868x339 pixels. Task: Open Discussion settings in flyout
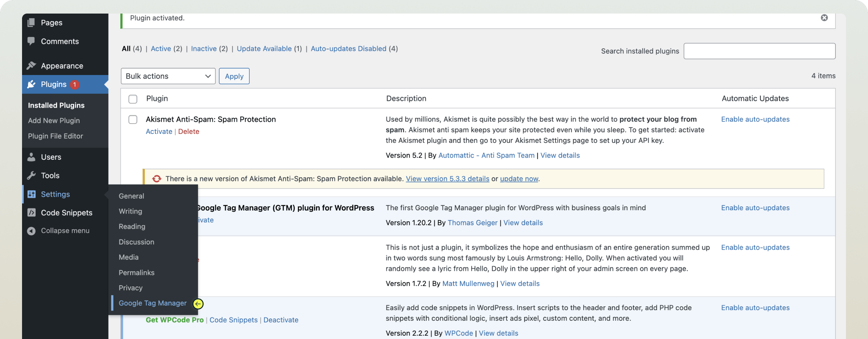[136, 242]
